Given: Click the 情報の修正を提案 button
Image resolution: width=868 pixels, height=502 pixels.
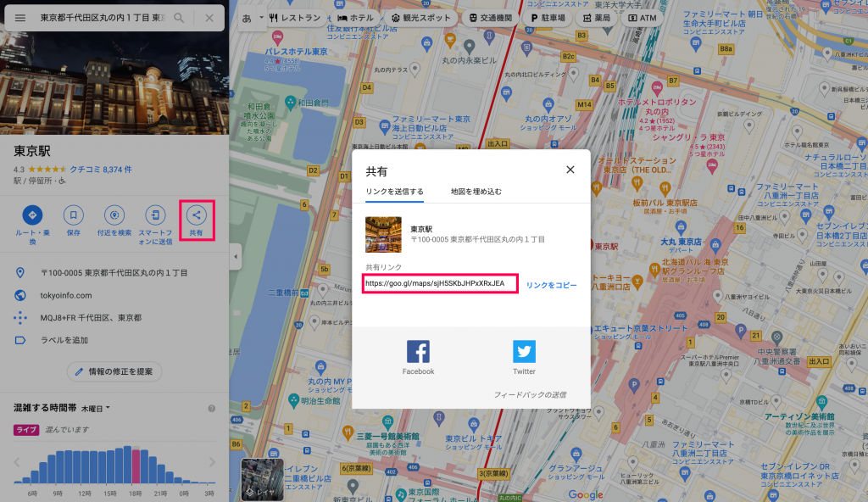Looking at the screenshot, I should click(114, 371).
